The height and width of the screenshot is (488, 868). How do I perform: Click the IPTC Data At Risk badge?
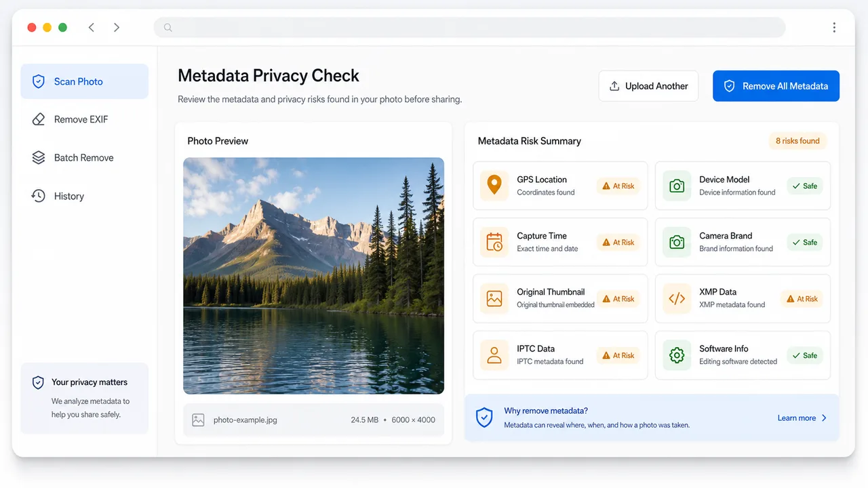pos(618,355)
